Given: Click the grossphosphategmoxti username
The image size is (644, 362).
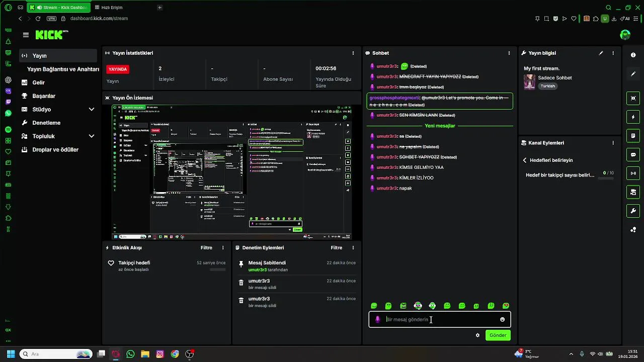Looking at the screenshot, I should tap(394, 98).
